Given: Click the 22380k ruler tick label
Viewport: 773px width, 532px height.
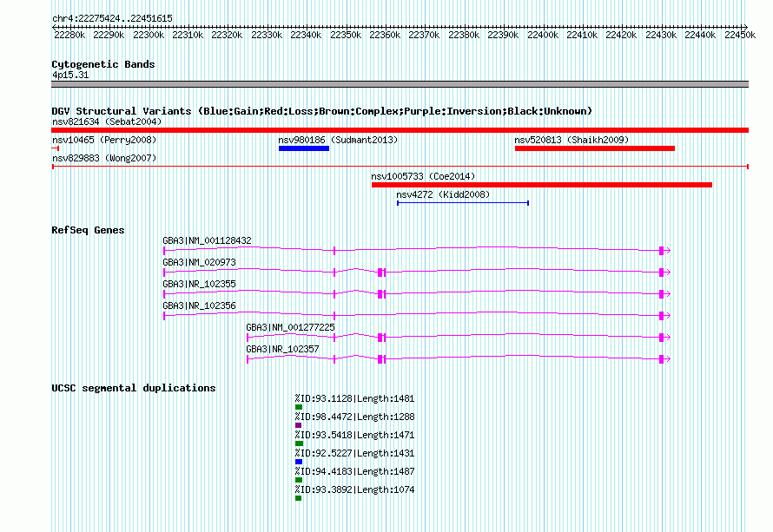Looking at the screenshot, I should (464, 35).
